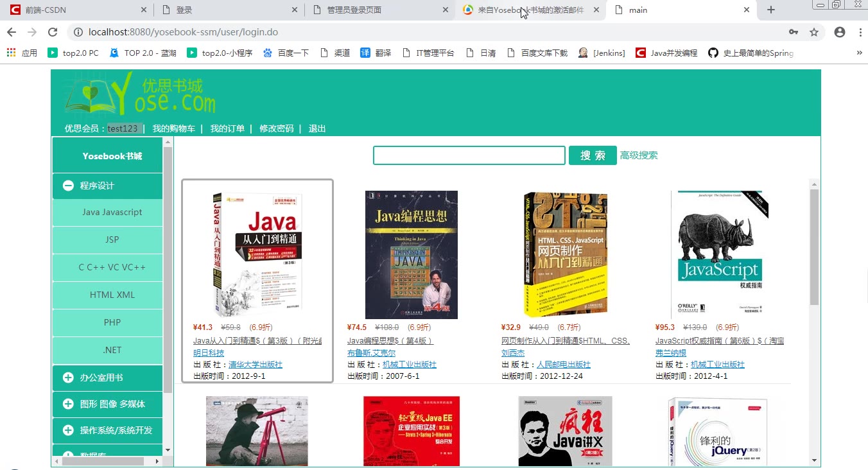Bookmark this page with the star icon

tap(814, 32)
